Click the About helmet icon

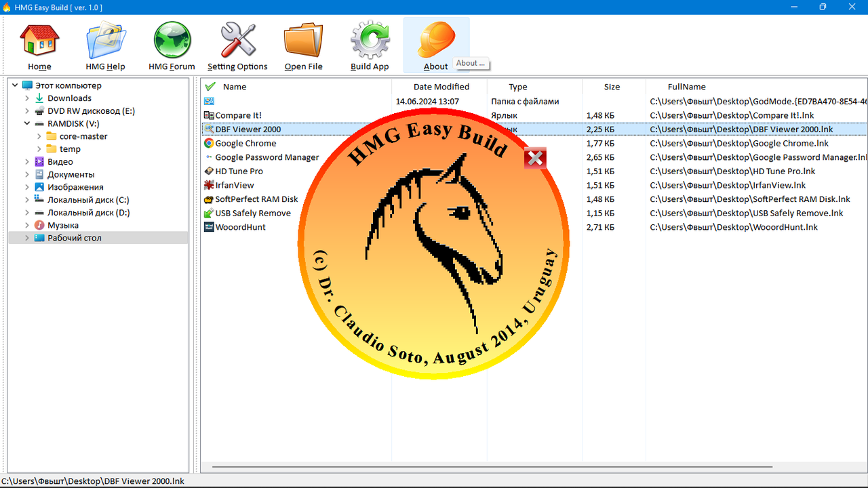pyautogui.click(x=436, y=40)
